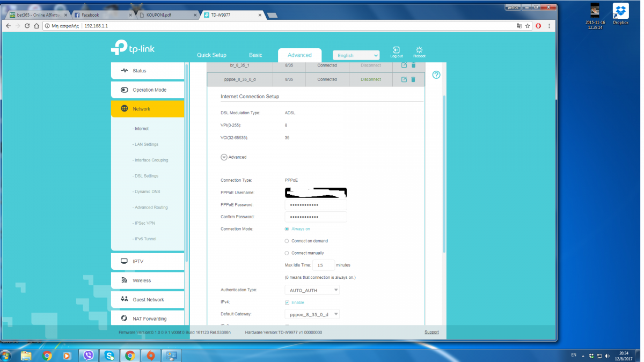This screenshot has width=644, height=362.
Task: Click the site info icon in address bar
Action: point(47,25)
